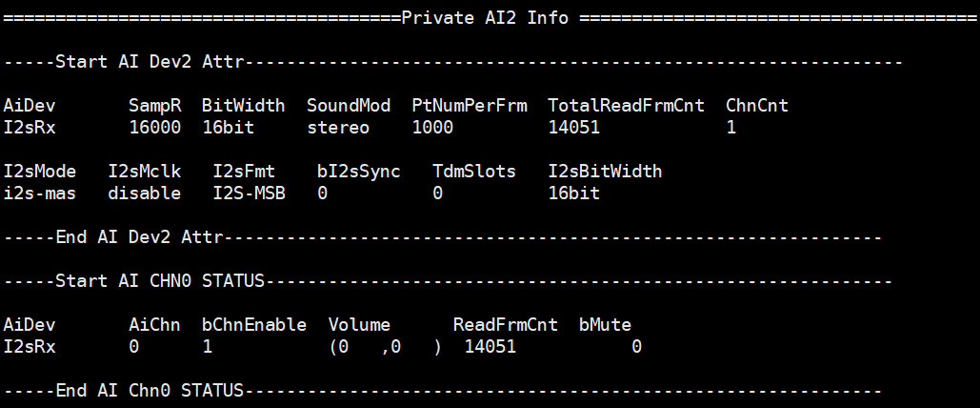Image resolution: width=980 pixels, height=408 pixels.
Task: Click the bChnEnable column header
Action: tap(254, 324)
